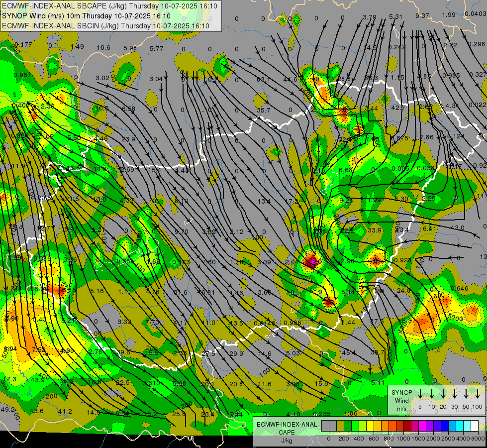
Task: Click the 50 m/s wind arrow in legend
Action: point(466,394)
